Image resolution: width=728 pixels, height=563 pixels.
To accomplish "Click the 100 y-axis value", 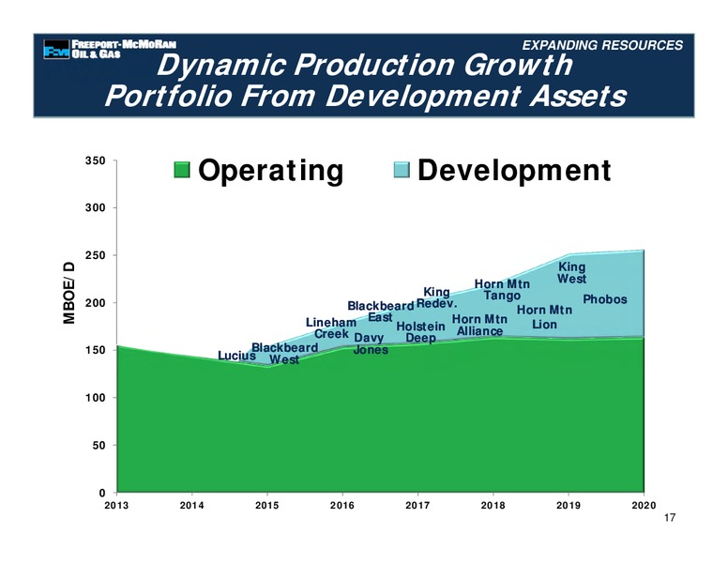I will click(x=95, y=398).
